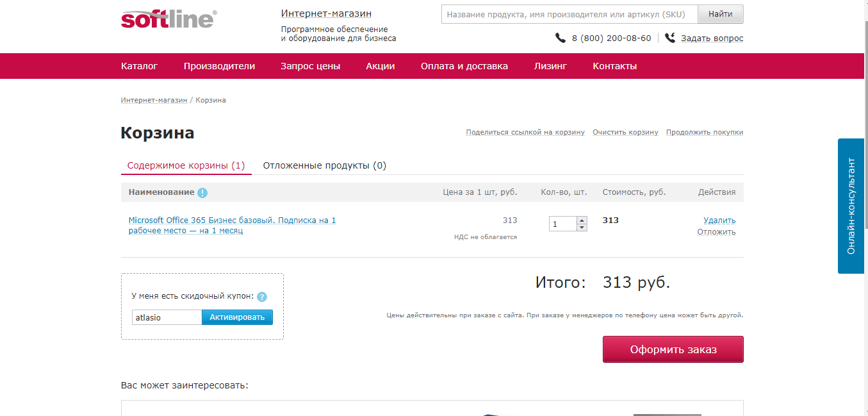The height and width of the screenshot is (416, 868).
Task: Click the callback phone icon beside Задать вопрос
Action: click(670, 38)
